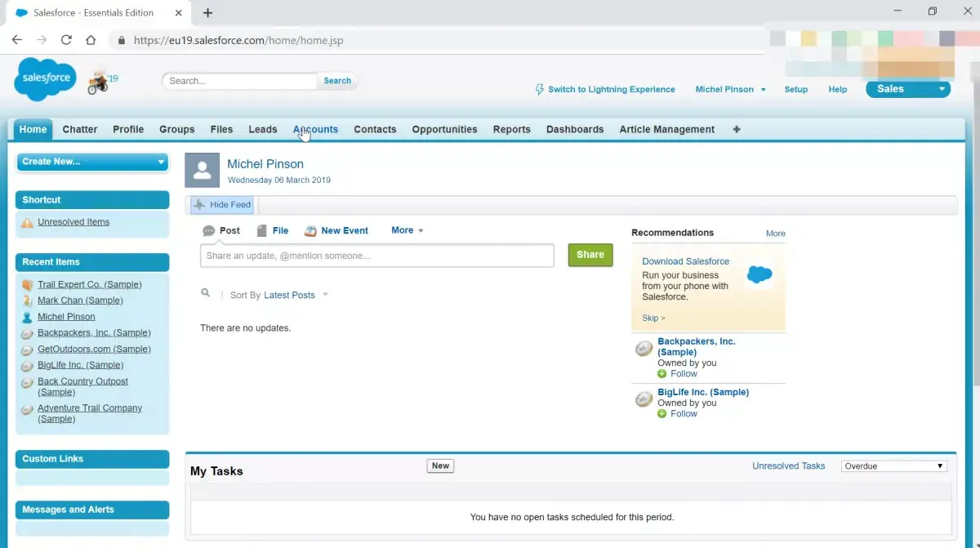Open the Unresolved Tasks link

(789, 466)
